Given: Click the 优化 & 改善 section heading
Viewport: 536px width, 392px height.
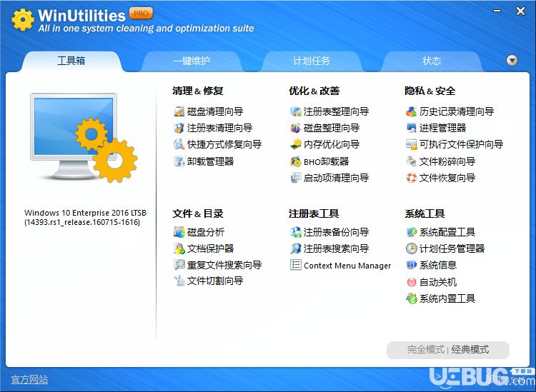Looking at the screenshot, I should 314,91.
